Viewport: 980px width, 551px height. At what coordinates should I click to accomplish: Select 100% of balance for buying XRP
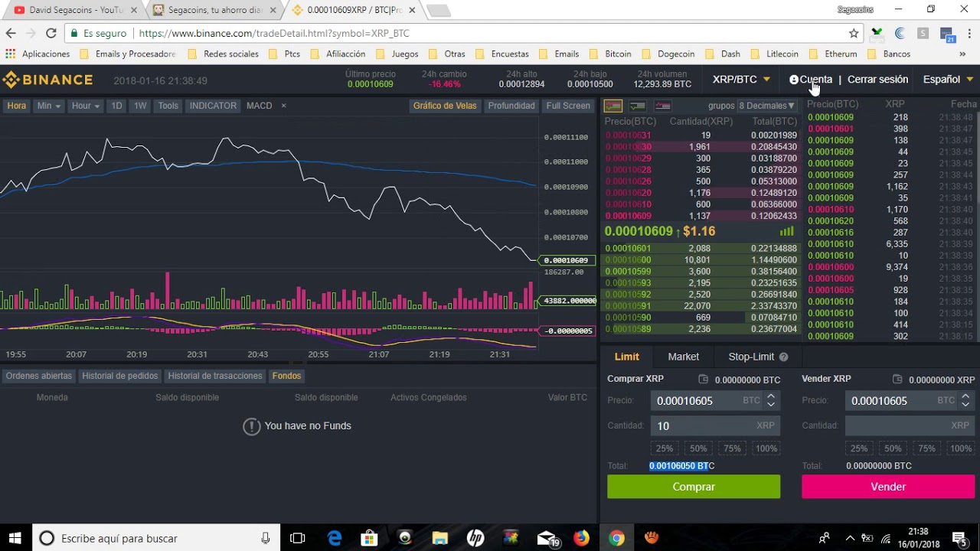tap(766, 448)
